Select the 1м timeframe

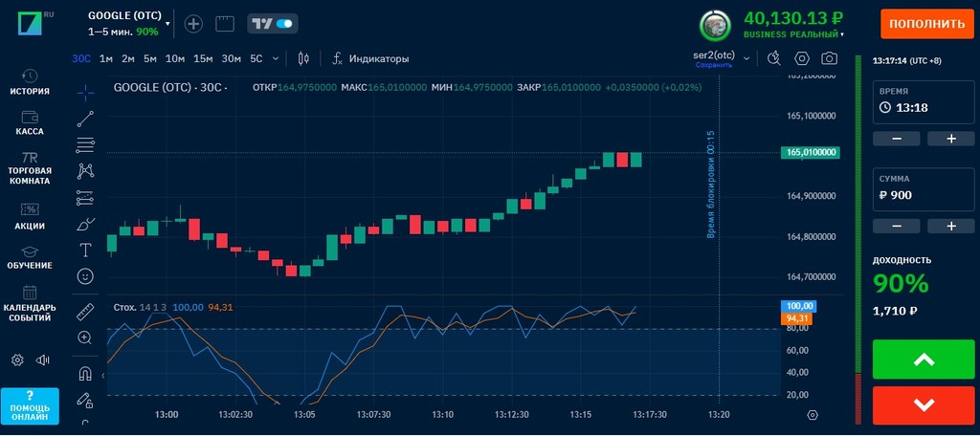point(105,58)
